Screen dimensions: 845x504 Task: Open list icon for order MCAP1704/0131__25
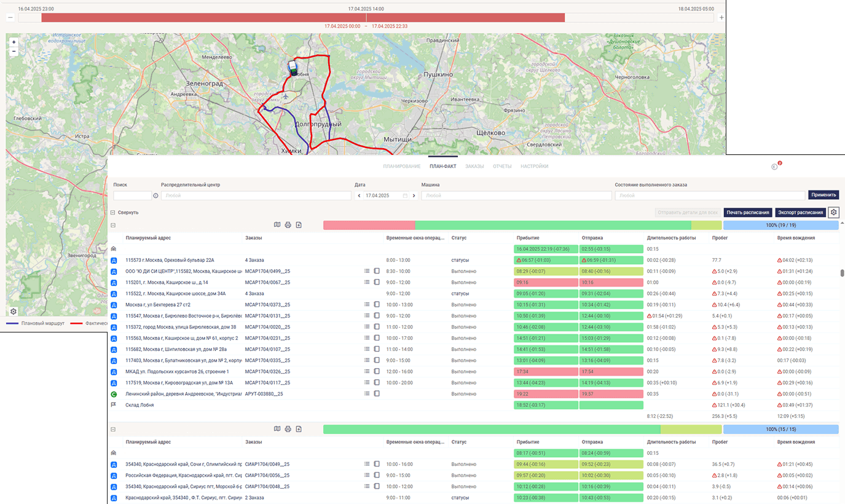coord(367,315)
